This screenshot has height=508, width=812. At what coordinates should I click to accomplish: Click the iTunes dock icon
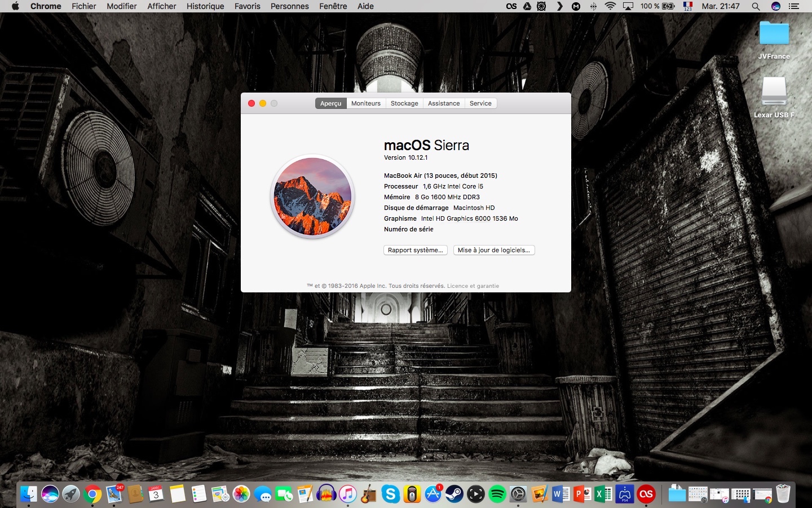tap(348, 494)
